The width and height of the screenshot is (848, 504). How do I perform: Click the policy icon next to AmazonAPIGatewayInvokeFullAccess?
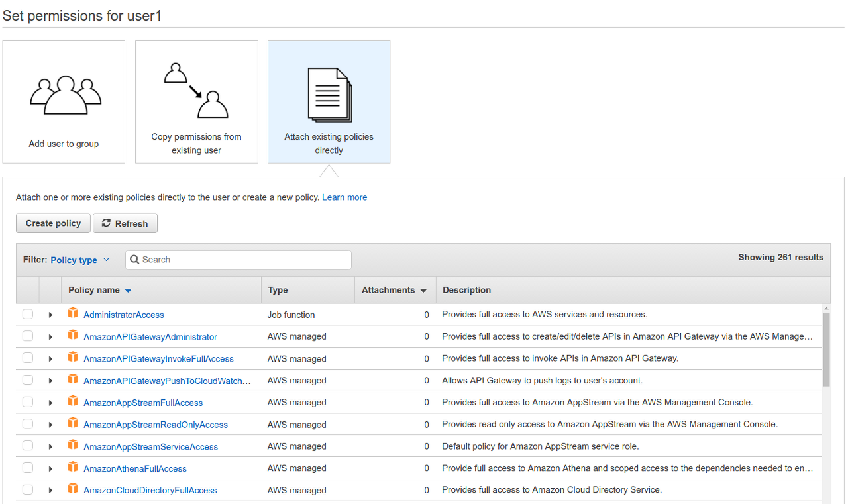click(x=73, y=357)
